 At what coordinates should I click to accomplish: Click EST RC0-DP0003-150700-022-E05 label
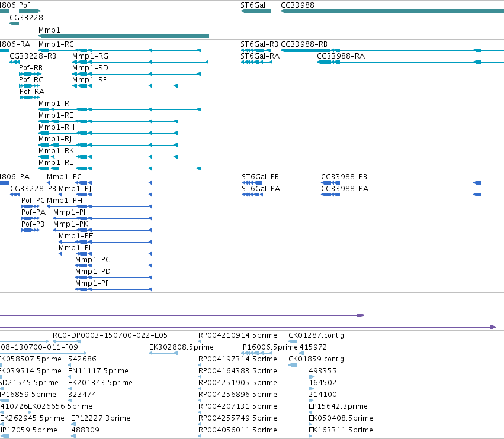(110, 335)
